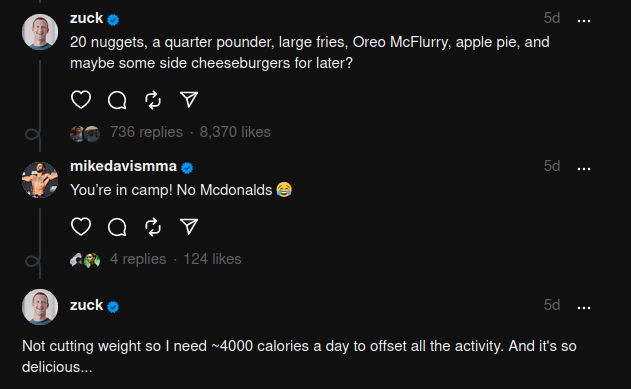The width and height of the screenshot is (631, 389).
Task: Open more options on zuck's first post
Action: coord(584,21)
